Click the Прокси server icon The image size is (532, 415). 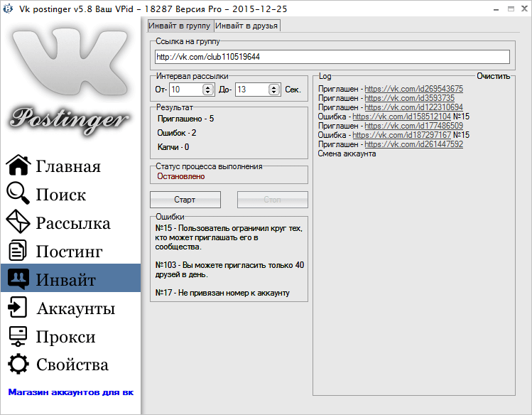[x=18, y=336]
